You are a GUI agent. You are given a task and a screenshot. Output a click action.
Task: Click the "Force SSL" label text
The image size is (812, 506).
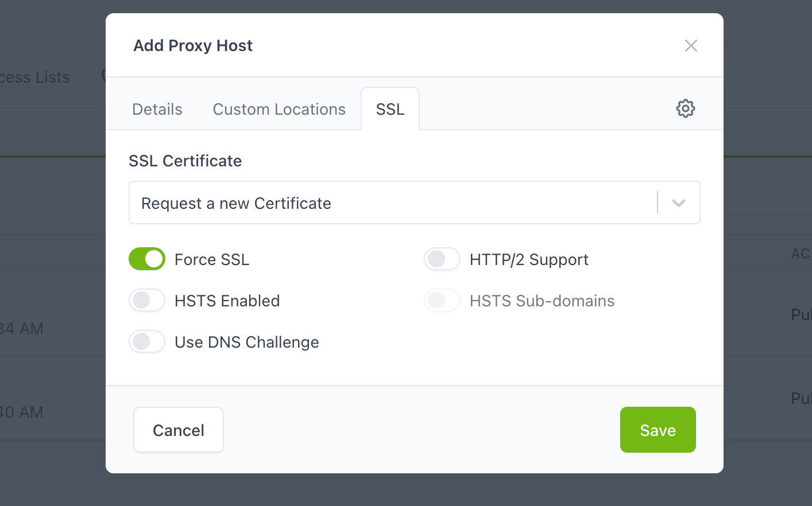tap(212, 260)
